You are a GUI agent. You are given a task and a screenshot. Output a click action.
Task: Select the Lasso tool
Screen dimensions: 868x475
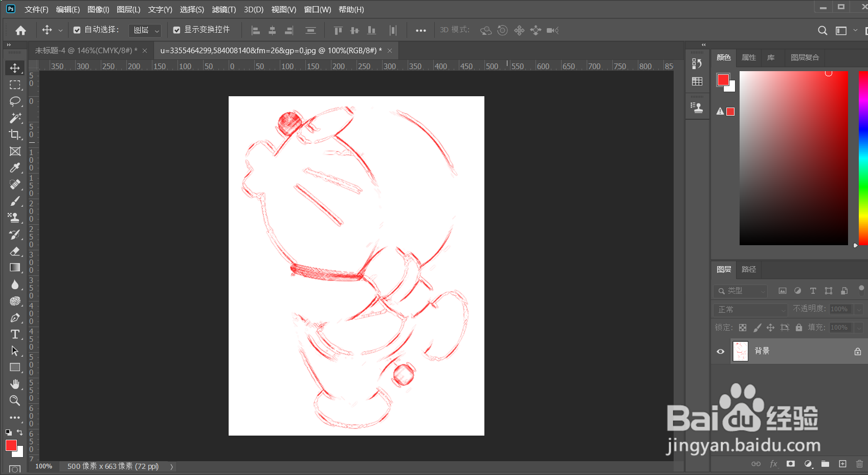[15, 101]
